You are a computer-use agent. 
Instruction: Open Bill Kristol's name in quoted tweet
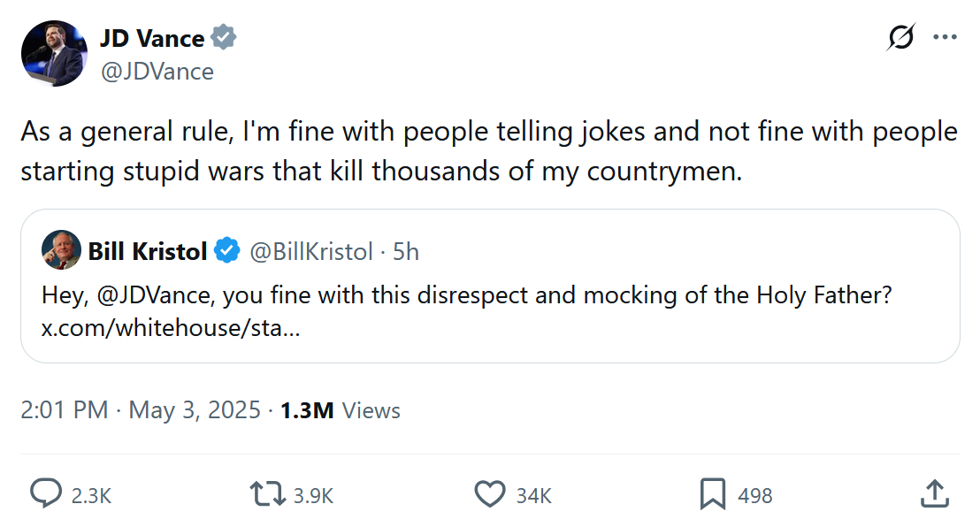point(147,251)
